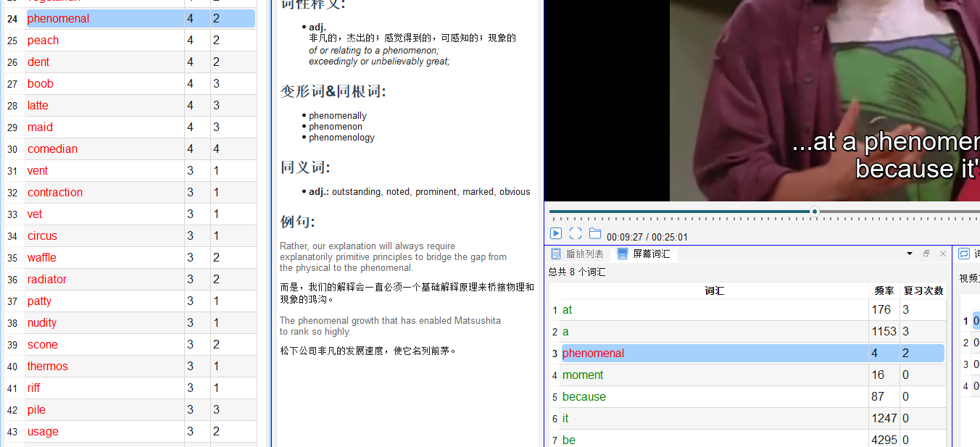This screenshot has width=980, height=447.
Task: Click the 同义词 section heading
Action: (305, 167)
